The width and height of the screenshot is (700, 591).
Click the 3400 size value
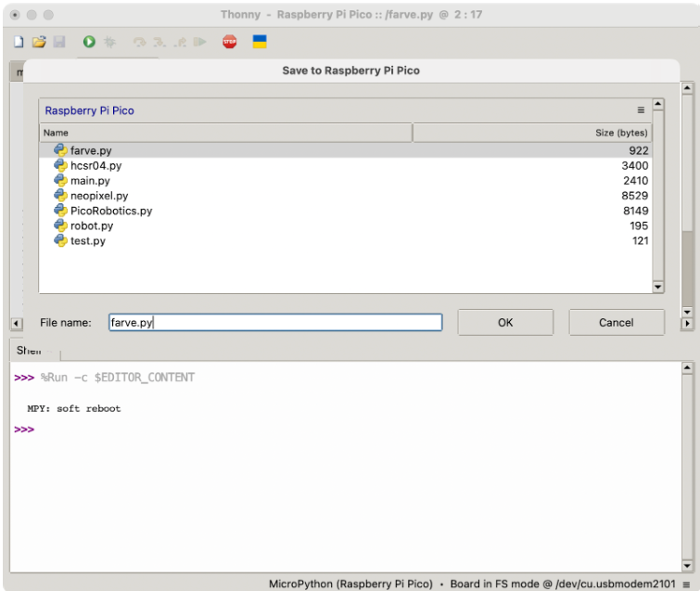tap(635, 165)
